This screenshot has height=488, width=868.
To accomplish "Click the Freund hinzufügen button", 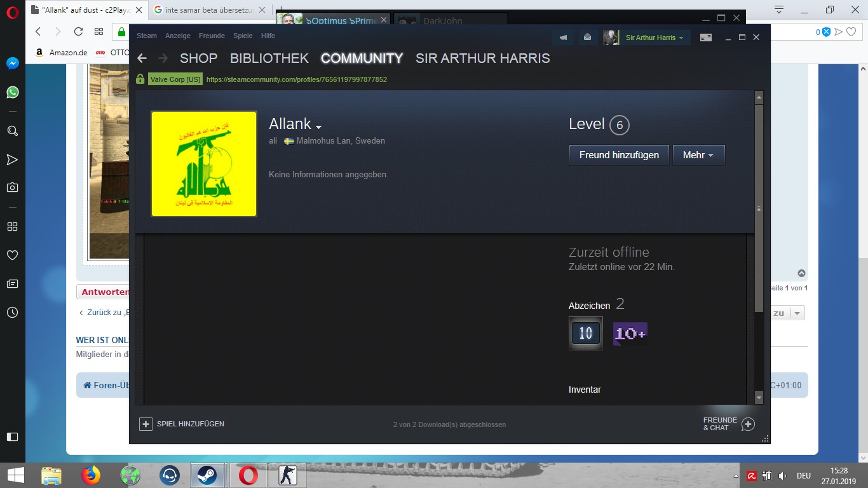I will (619, 155).
